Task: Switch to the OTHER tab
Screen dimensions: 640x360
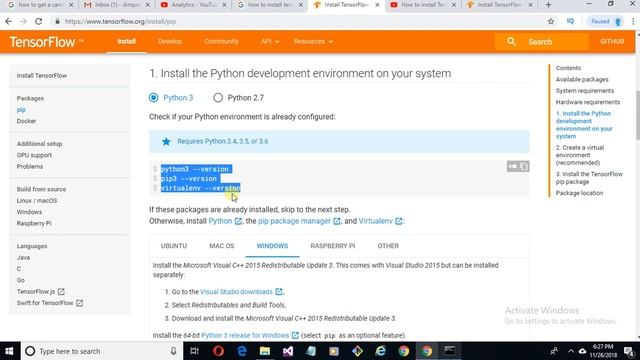Action: (388, 246)
